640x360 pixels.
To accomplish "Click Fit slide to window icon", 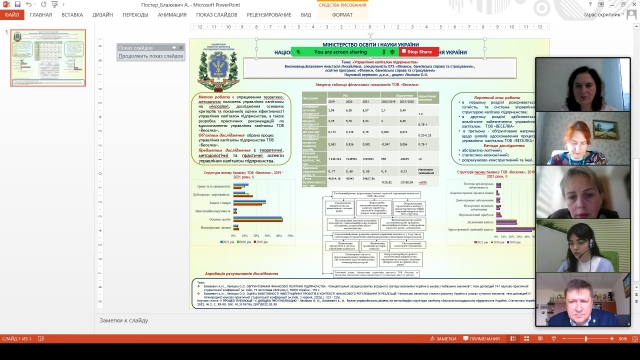I will point(635,339).
